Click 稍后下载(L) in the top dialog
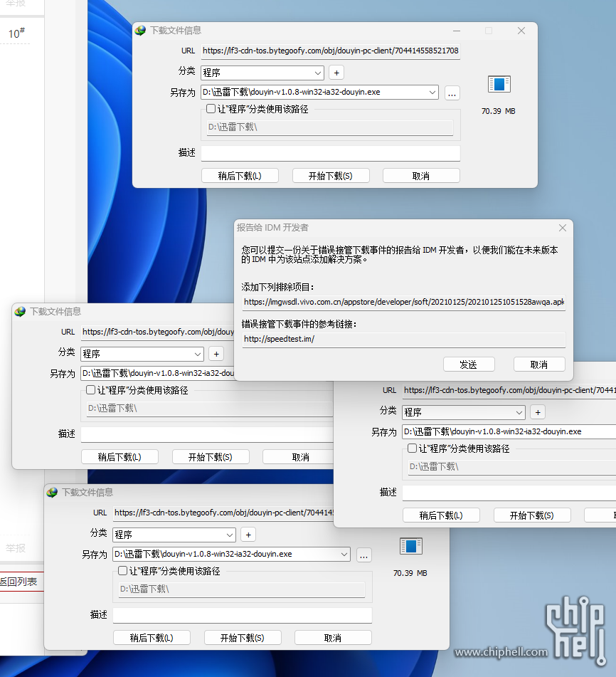616x677 pixels. coord(240,176)
